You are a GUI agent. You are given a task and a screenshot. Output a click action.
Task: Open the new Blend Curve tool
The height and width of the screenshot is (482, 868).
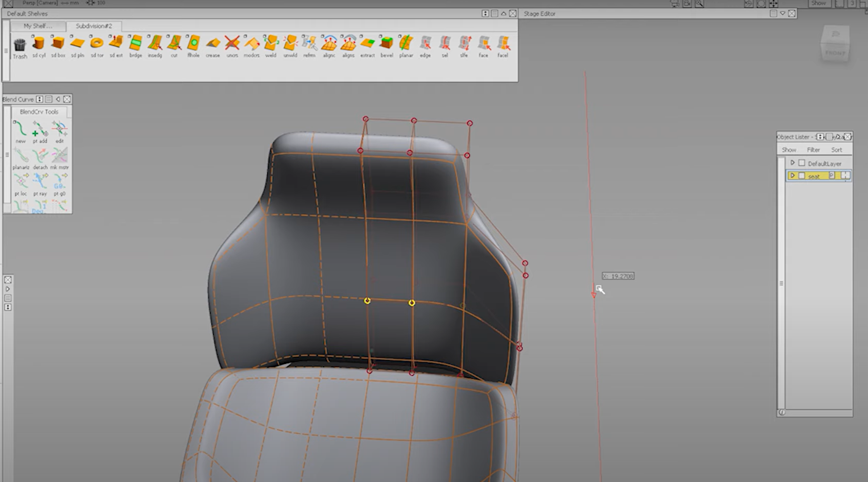point(20,130)
